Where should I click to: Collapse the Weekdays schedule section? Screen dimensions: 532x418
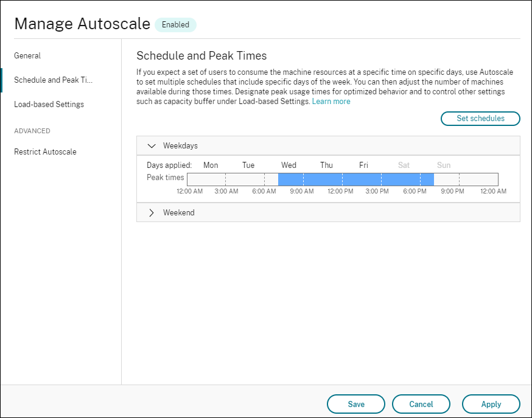coord(152,145)
